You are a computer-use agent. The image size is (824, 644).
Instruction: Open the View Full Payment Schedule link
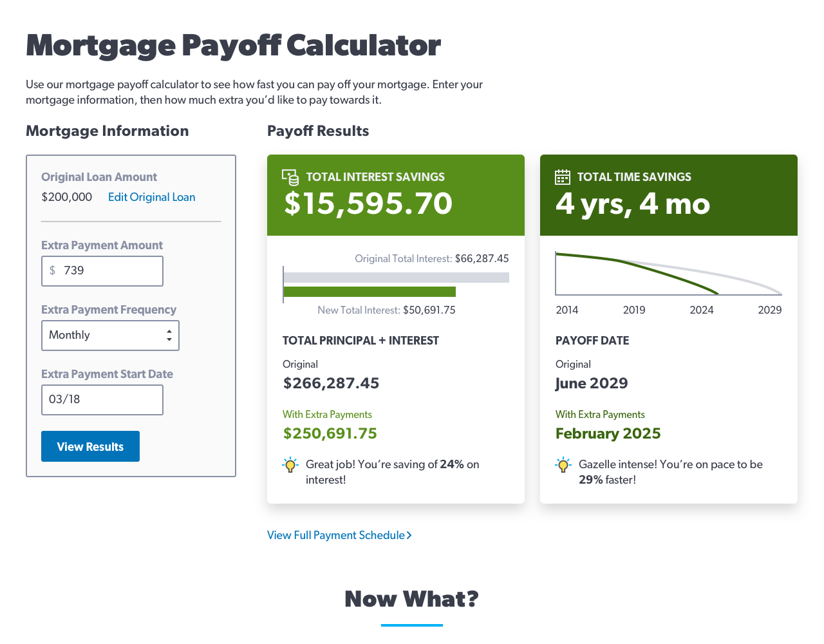336,535
